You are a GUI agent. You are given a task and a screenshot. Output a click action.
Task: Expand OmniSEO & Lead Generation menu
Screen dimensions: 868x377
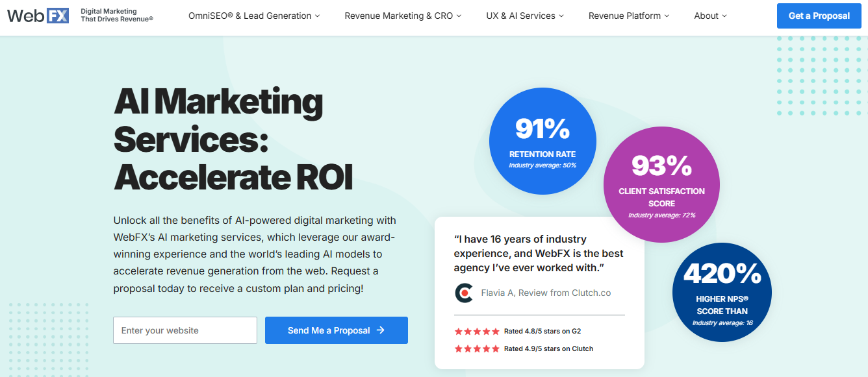point(254,16)
